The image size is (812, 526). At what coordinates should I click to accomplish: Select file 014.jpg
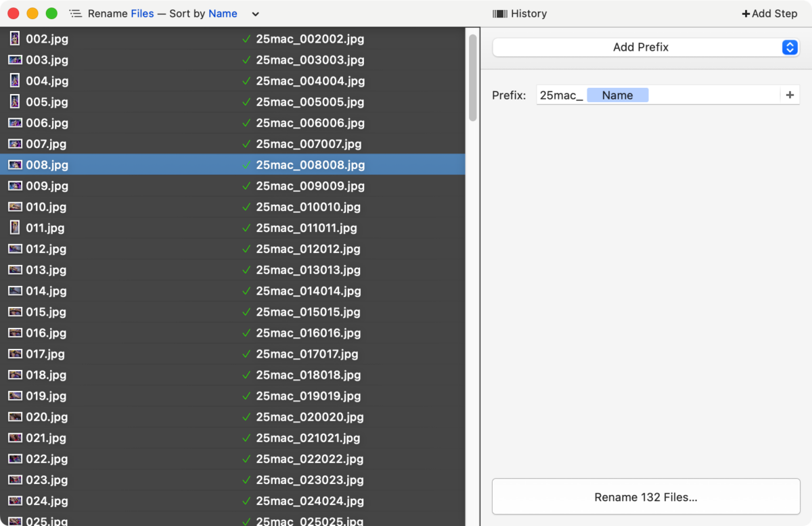(x=46, y=291)
